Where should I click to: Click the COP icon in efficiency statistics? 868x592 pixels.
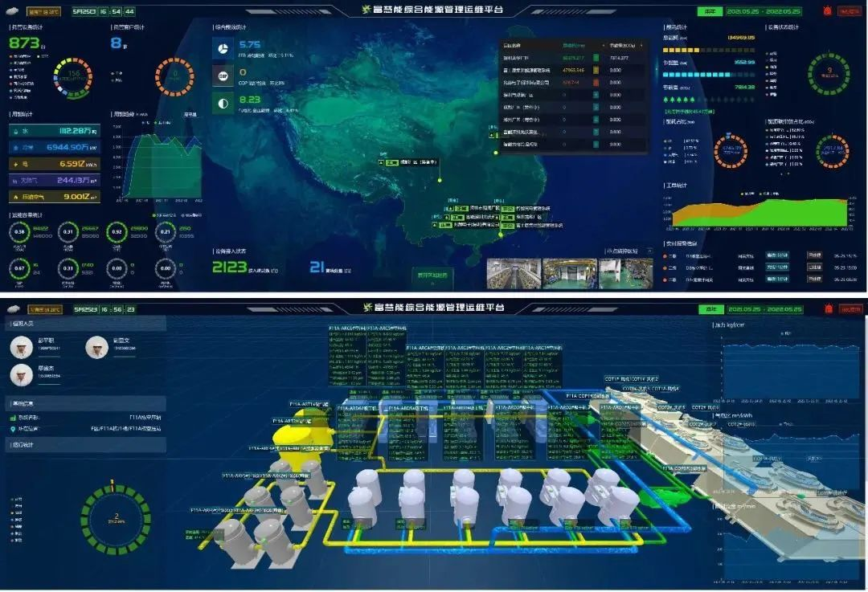pyautogui.click(x=223, y=76)
